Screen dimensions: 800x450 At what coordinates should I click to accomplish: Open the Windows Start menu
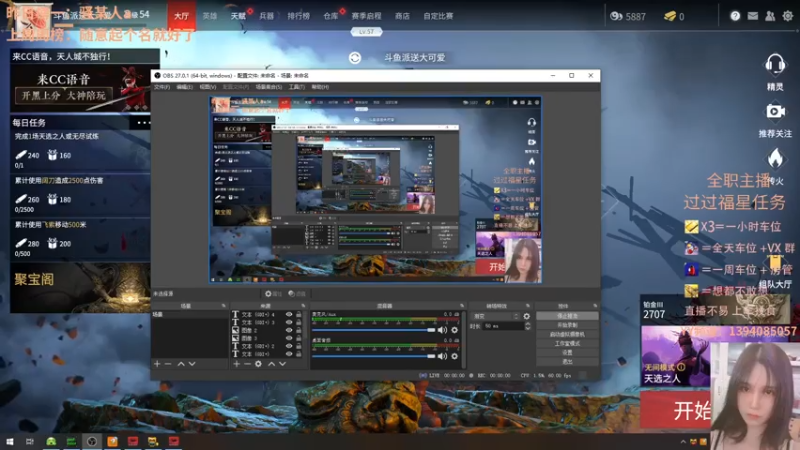9,441
